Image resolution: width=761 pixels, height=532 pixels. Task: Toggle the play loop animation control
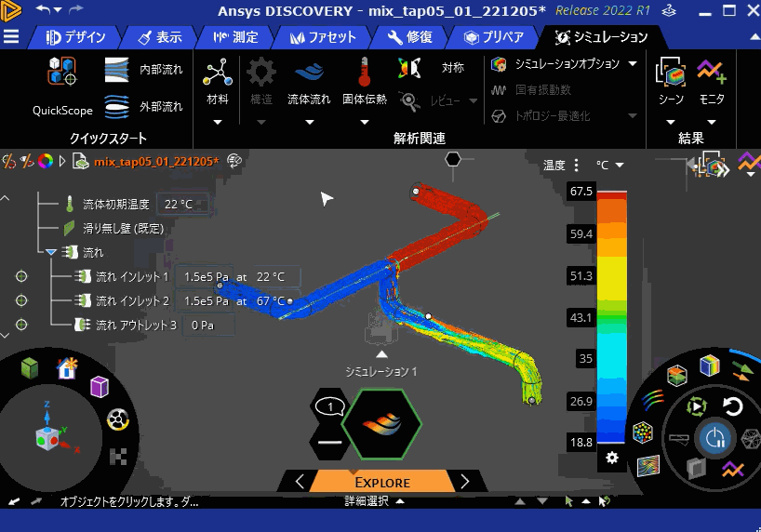(x=696, y=406)
